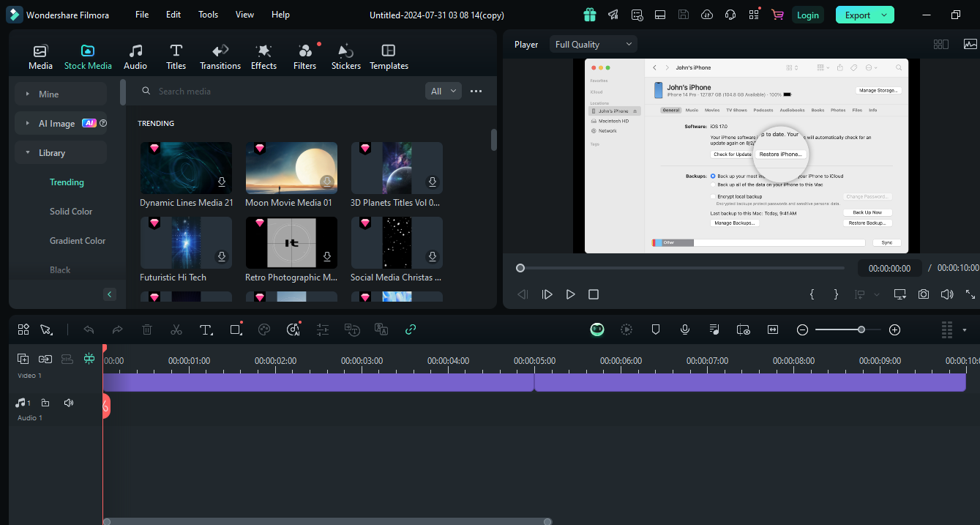Select the Trending category
The height and width of the screenshot is (525, 980).
(x=67, y=182)
